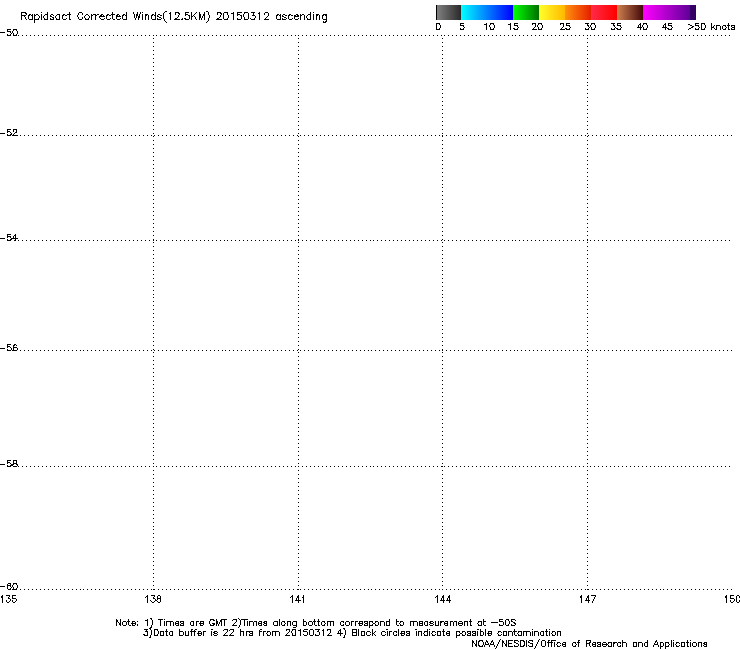Select the cyan-blue 5-15 knots color segment
740x650 pixels.
pyautogui.click(x=487, y=12)
